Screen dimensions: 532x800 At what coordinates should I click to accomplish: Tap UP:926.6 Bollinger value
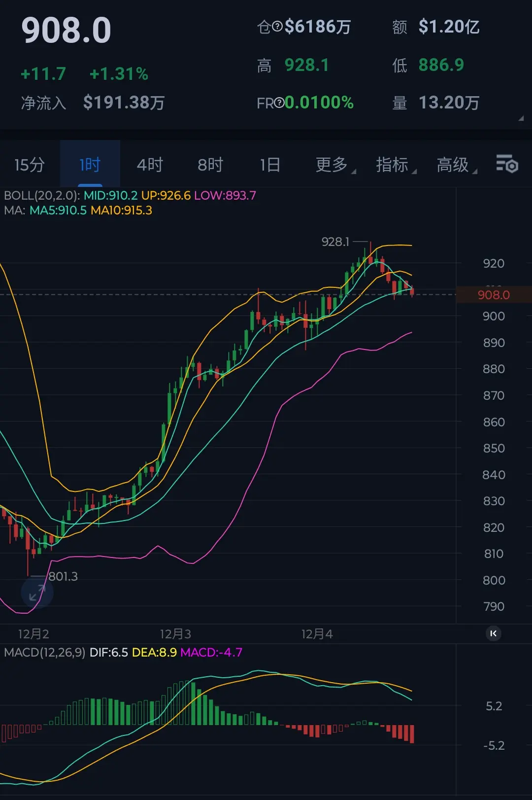[166, 196]
